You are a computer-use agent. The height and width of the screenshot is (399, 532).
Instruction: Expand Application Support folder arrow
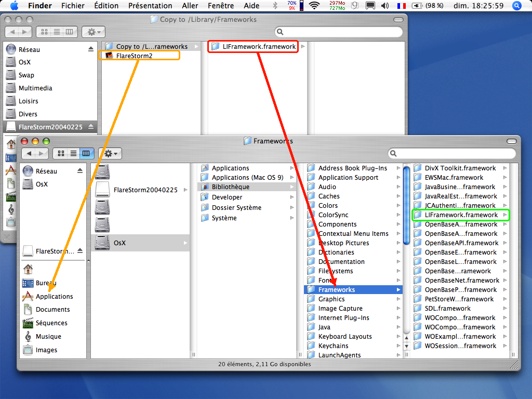pos(398,178)
